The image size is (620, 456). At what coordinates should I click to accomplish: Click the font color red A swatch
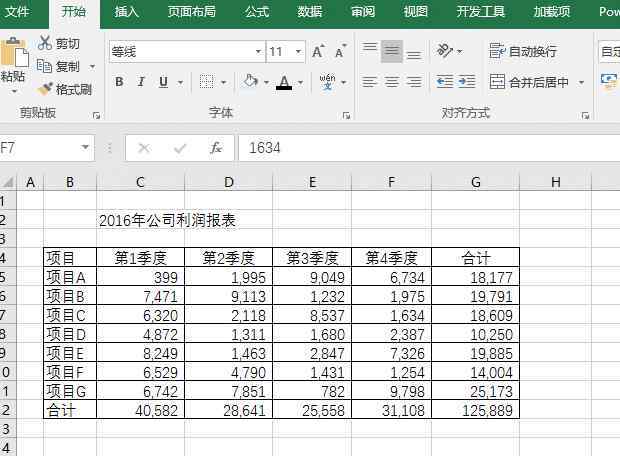point(284,83)
